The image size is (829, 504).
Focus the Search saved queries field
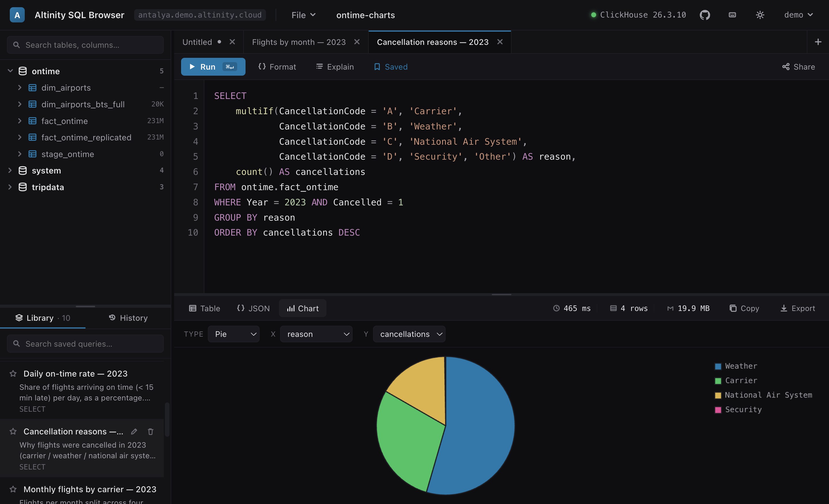coord(85,343)
